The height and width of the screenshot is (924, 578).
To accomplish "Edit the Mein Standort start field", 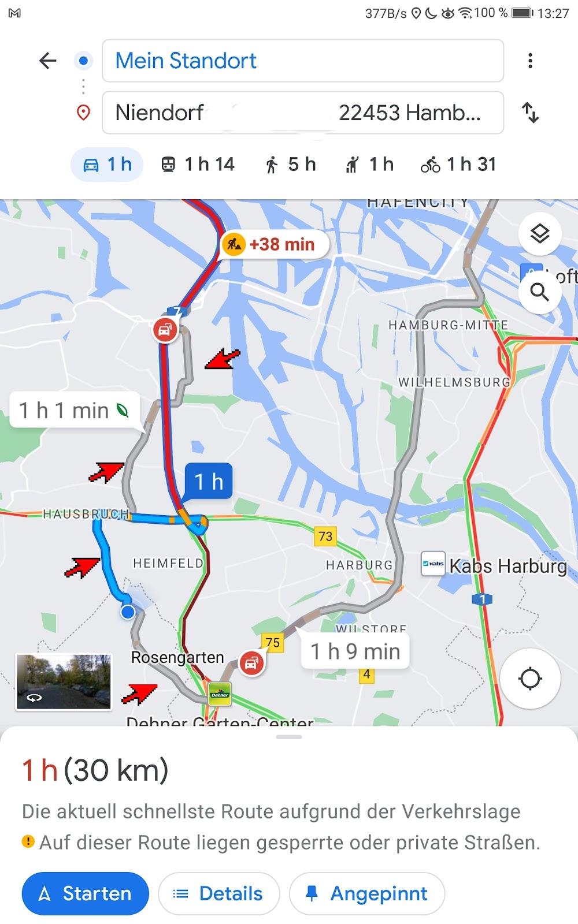I will coord(303,61).
